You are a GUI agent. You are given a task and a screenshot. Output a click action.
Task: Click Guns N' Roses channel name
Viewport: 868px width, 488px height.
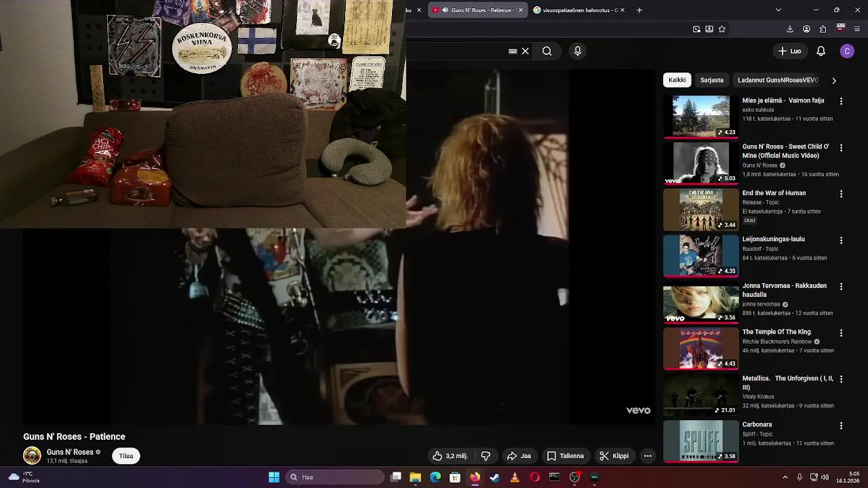point(70,452)
